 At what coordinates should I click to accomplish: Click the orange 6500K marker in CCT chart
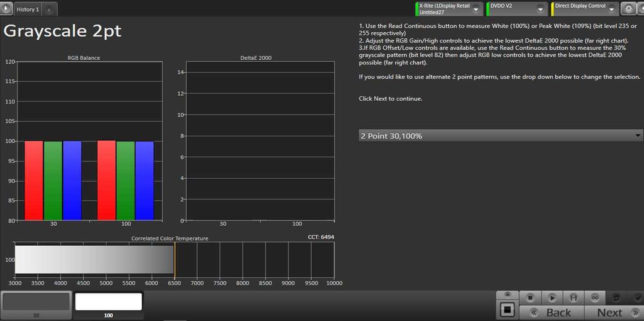[175, 261]
